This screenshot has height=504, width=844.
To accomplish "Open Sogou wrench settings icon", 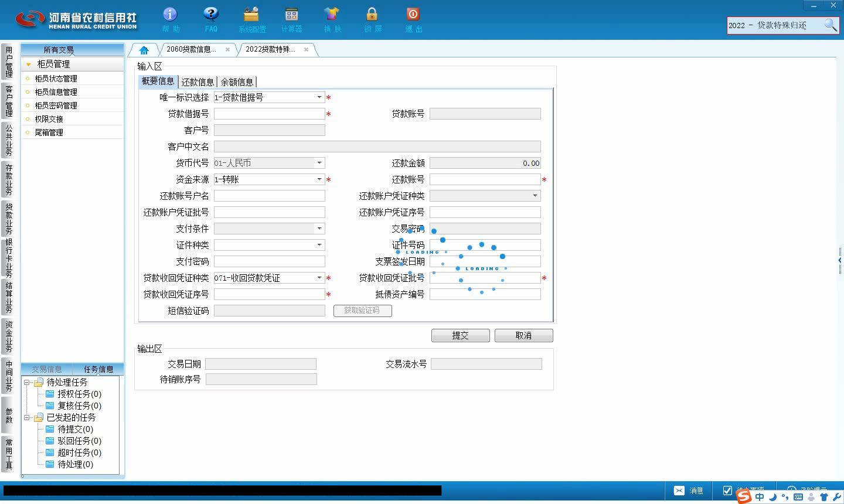I will pyautogui.click(x=836, y=497).
